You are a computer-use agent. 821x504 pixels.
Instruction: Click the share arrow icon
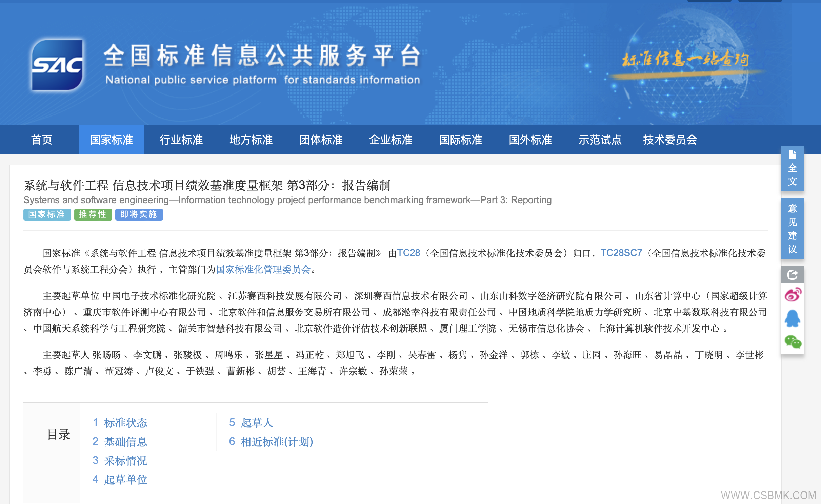tap(792, 274)
